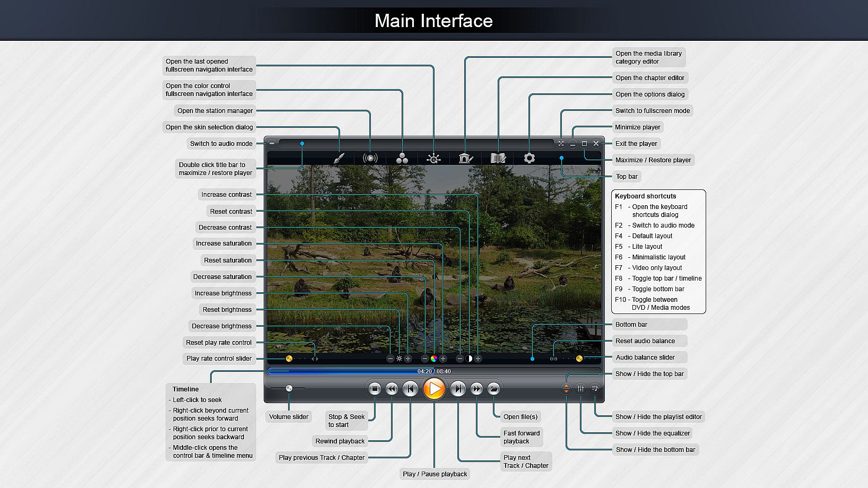Open the chapter editor book icon
Image resolution: width=868 pixels, height=488 pixels.
498,158
